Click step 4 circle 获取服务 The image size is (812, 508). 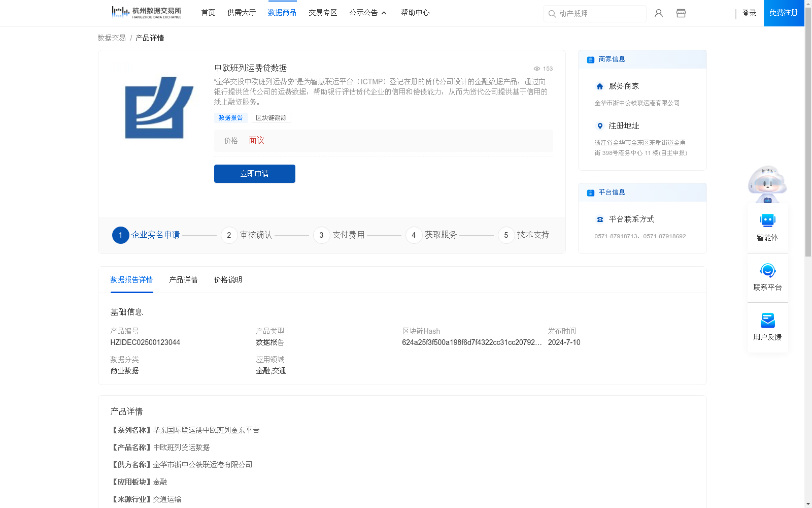[414, 235]
